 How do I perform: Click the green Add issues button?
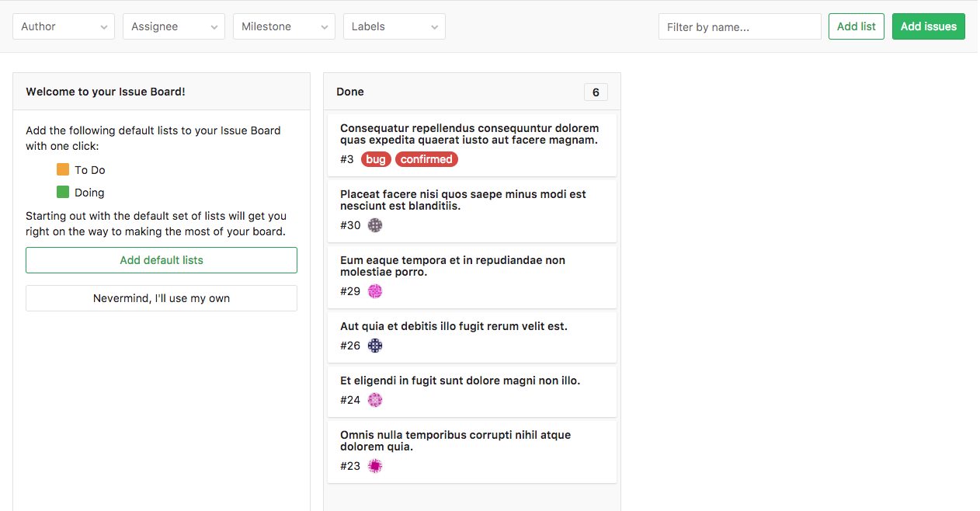(928, 26)
